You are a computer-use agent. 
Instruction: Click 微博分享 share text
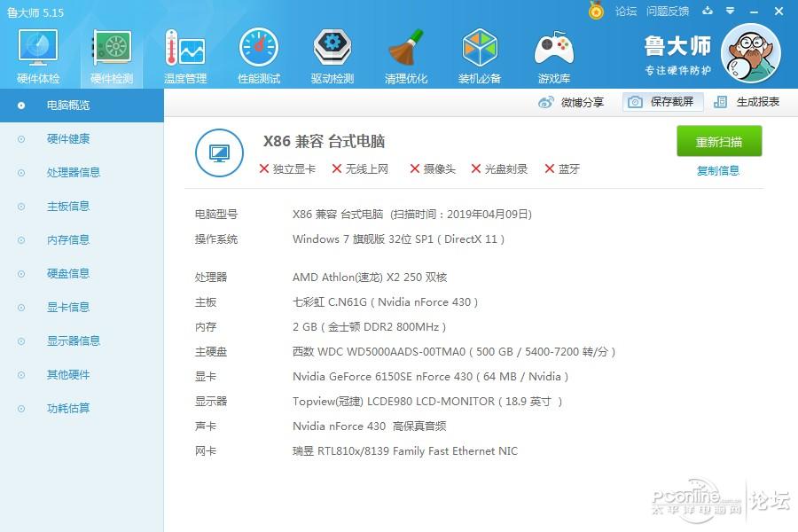[583, 102]
